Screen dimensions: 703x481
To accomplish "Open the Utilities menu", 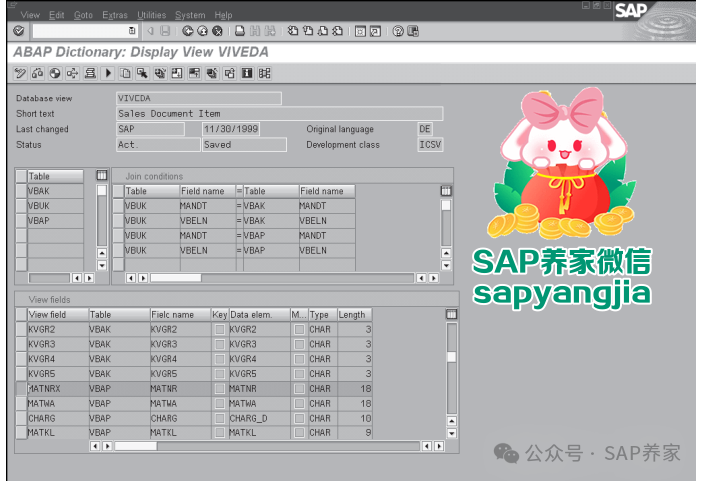I will tap(152, 15).
